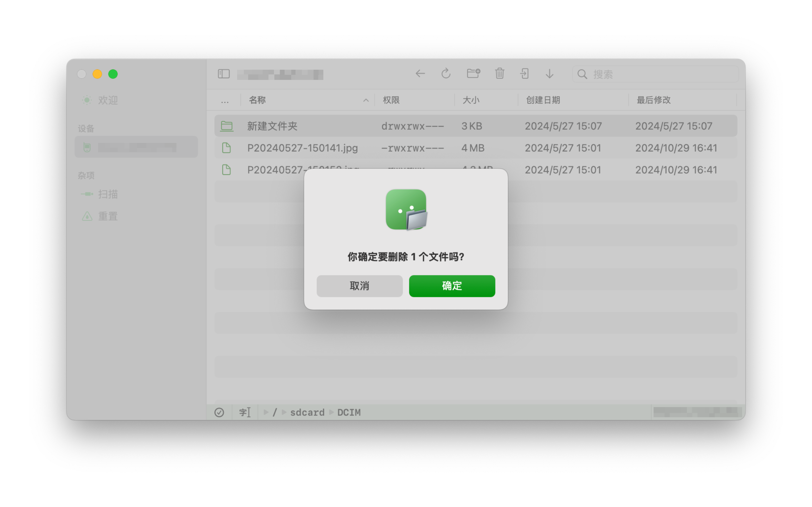This screenshot has height=507, width=812.
Task: Toggle the text cursor path edit icon
Action: pos(245,412)
